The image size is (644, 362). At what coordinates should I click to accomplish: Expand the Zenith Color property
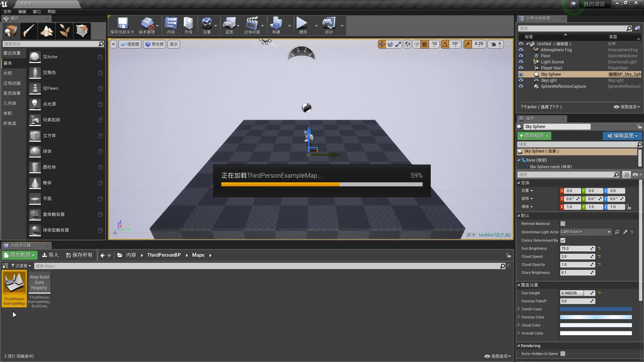click(519, 309)
